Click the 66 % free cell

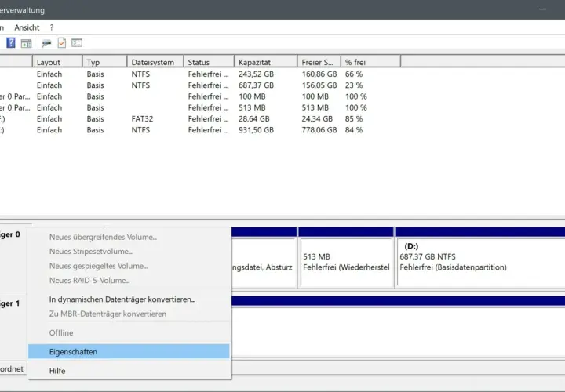[354, 74]
